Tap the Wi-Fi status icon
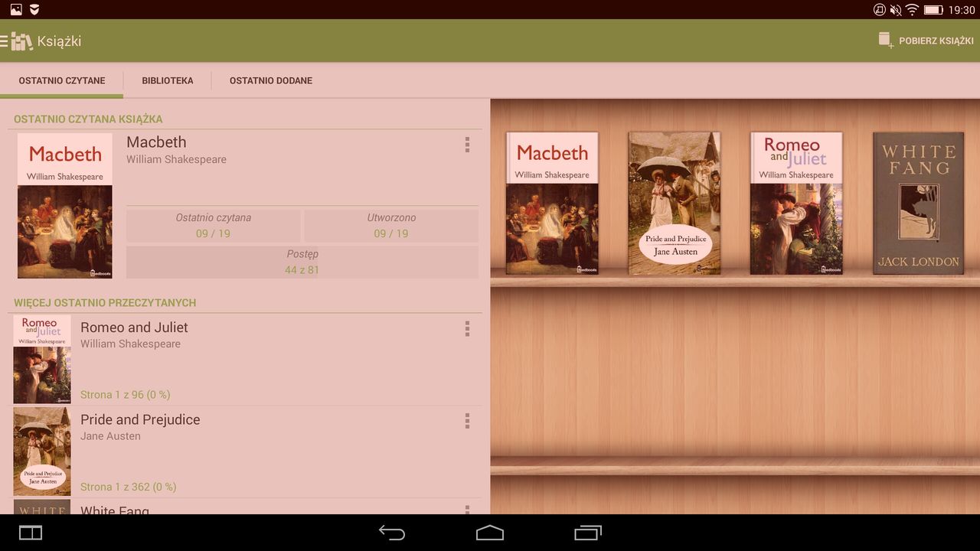 (912, 10)
